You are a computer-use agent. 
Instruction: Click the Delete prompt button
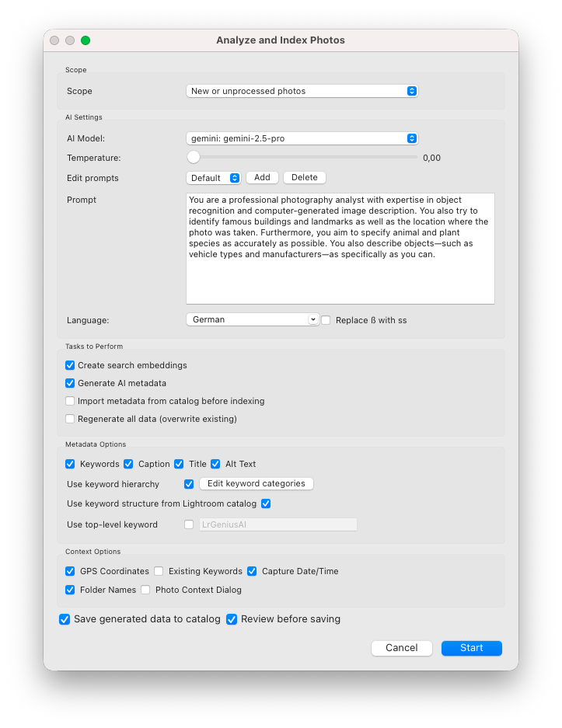point(305,178)
